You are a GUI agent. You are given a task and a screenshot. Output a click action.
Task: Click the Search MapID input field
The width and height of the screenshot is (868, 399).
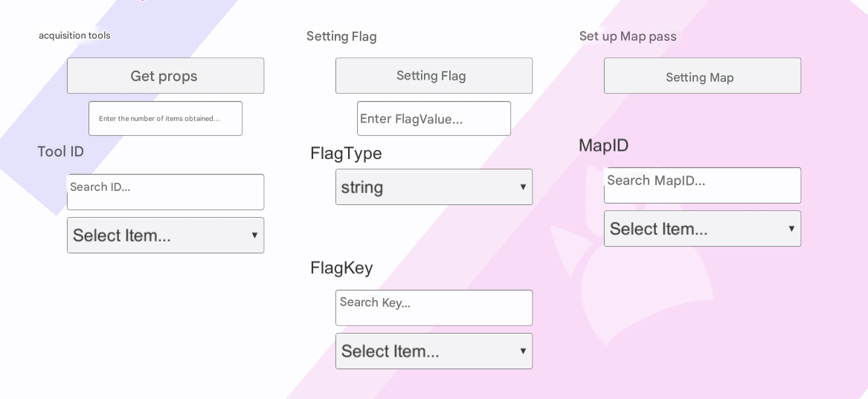click(x=702, y=185)
